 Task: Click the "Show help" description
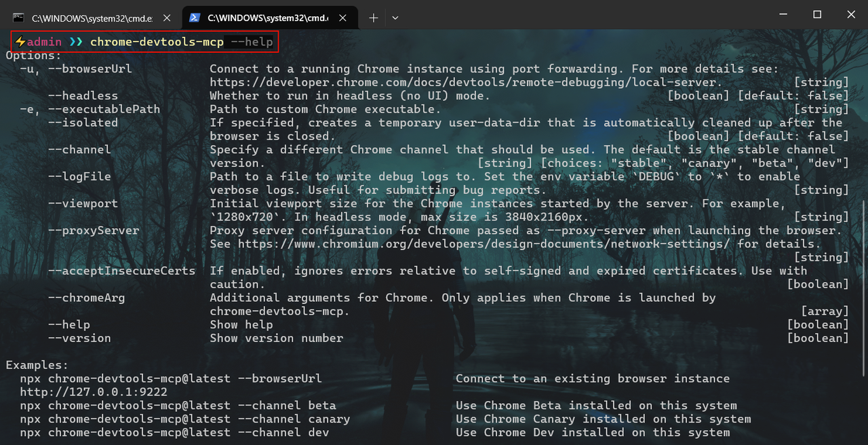(241, 324)
